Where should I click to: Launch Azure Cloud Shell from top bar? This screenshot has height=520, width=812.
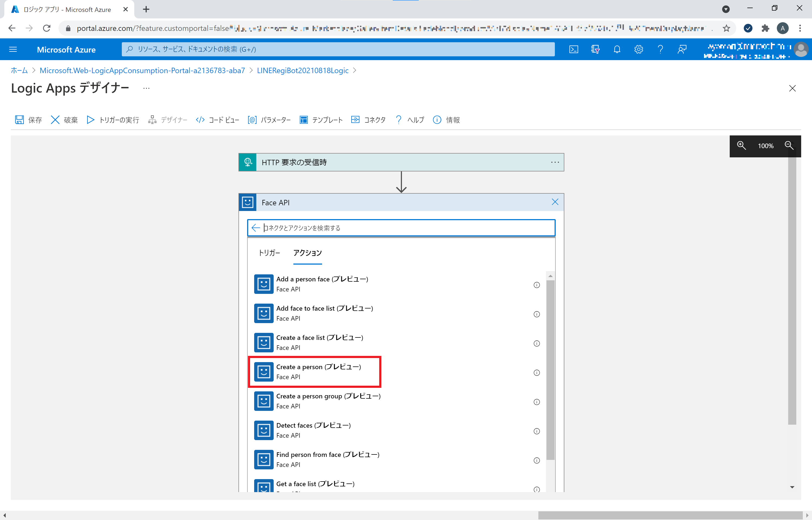[574, 49]
